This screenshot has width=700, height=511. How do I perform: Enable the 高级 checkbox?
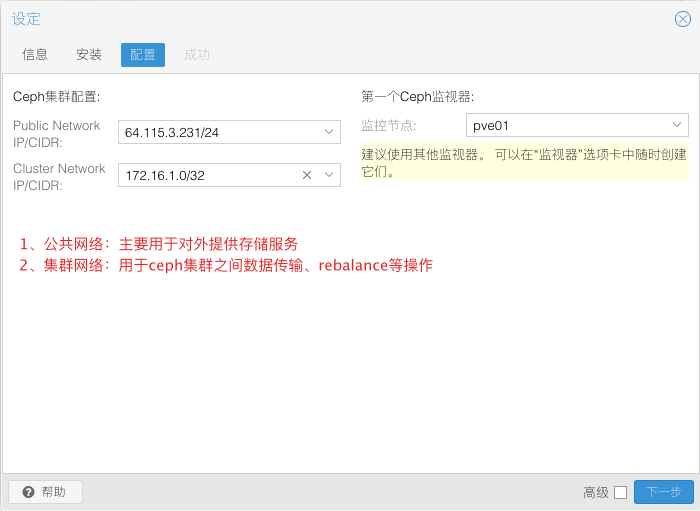tap(620, 492)
